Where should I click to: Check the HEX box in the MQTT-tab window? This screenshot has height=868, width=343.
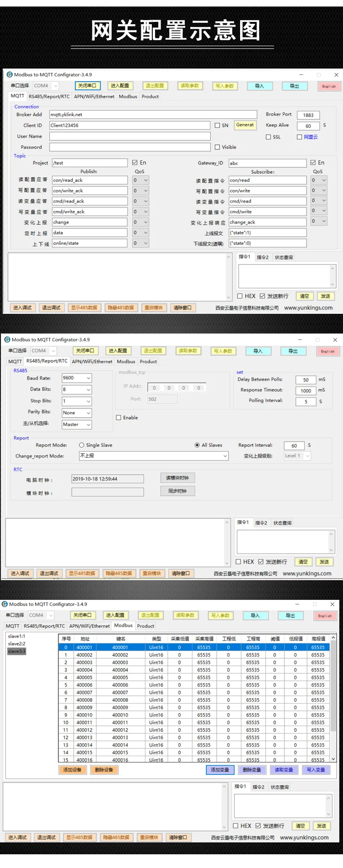coord(240,296)
